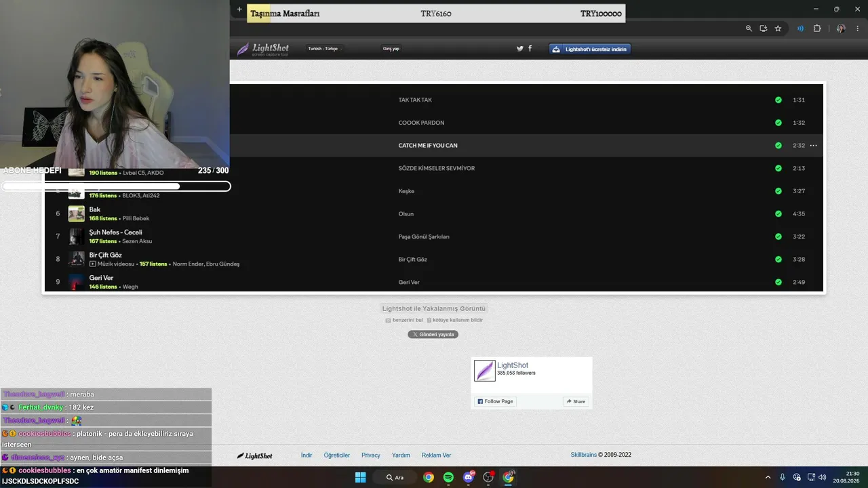Click Follow Page in the Facebook widget
Viewport: 868px width, 488px height.
[495, 401]
